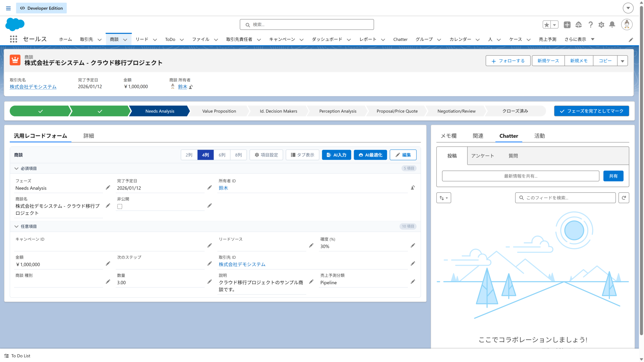Open the 株式会社デモシステム account link
644x362 pixels.
(x=33, y=87)
